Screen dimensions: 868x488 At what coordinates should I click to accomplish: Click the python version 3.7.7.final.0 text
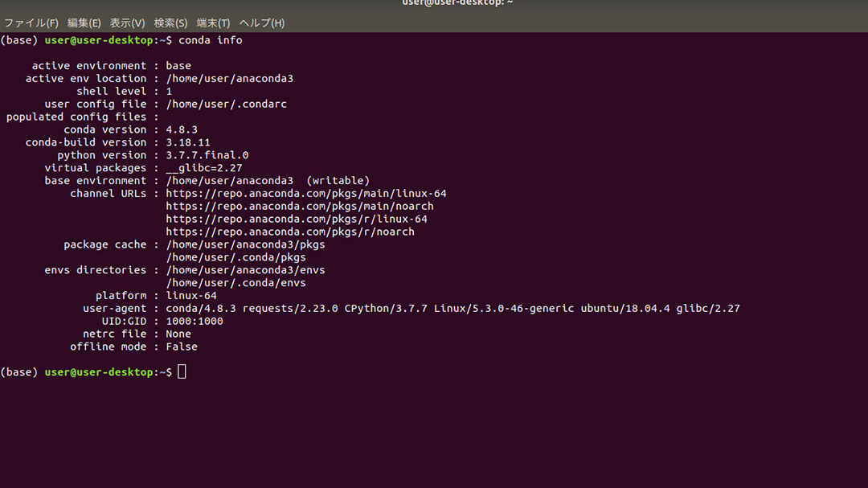coord(207,155)
